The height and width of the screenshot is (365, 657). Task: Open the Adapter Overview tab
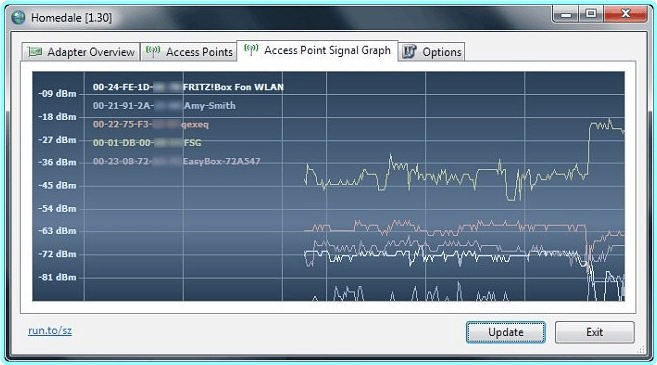point(81,52)
